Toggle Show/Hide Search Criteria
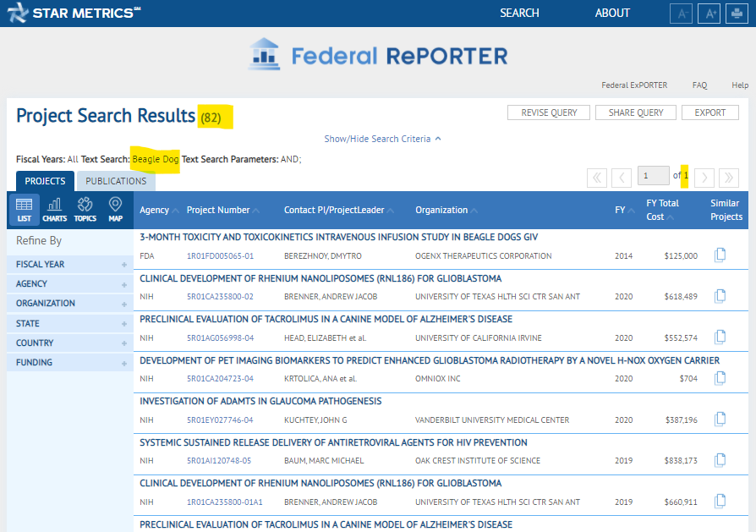 pos(382,139)
